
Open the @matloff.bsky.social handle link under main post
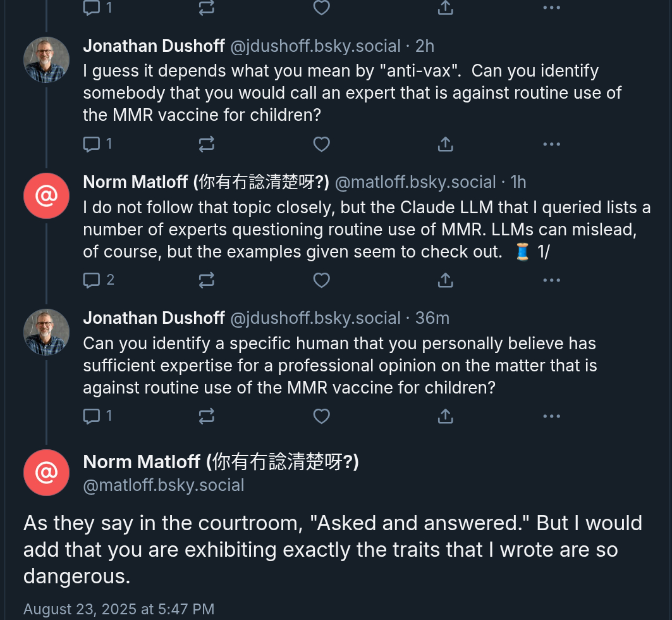click(x=164, y=485)
